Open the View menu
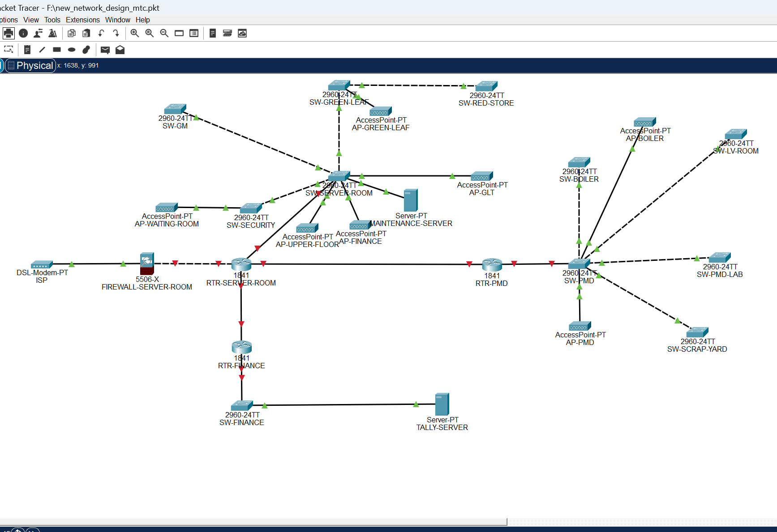The image size is (777, 532). pos(31,20)
